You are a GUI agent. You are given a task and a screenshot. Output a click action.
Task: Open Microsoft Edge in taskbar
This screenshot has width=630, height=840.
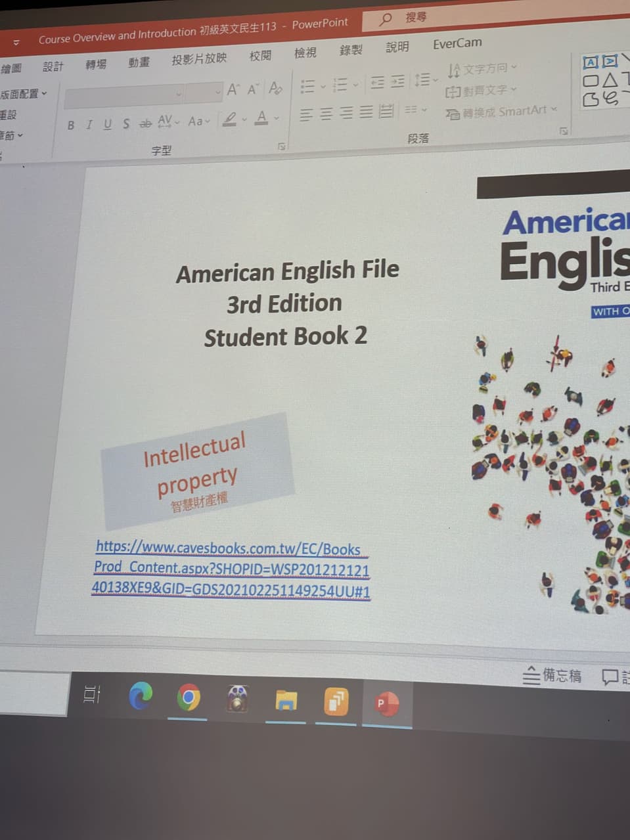pos(141,696)
